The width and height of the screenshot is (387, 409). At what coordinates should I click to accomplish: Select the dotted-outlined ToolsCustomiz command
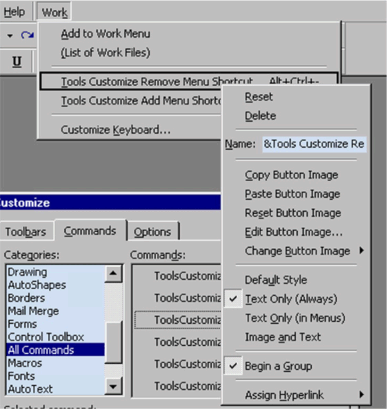pyautogui.click(x=178, y=320)
